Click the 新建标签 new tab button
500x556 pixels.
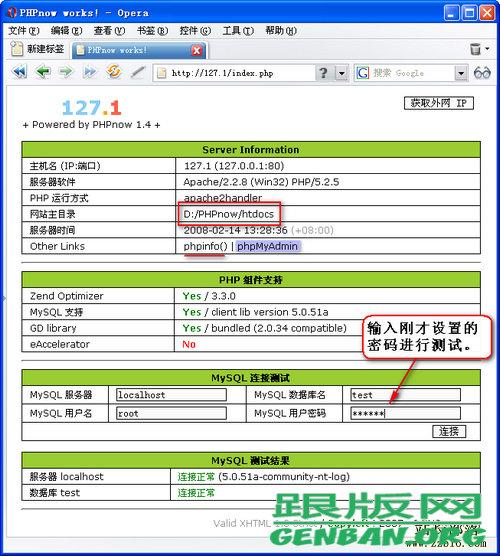point(38,49)
